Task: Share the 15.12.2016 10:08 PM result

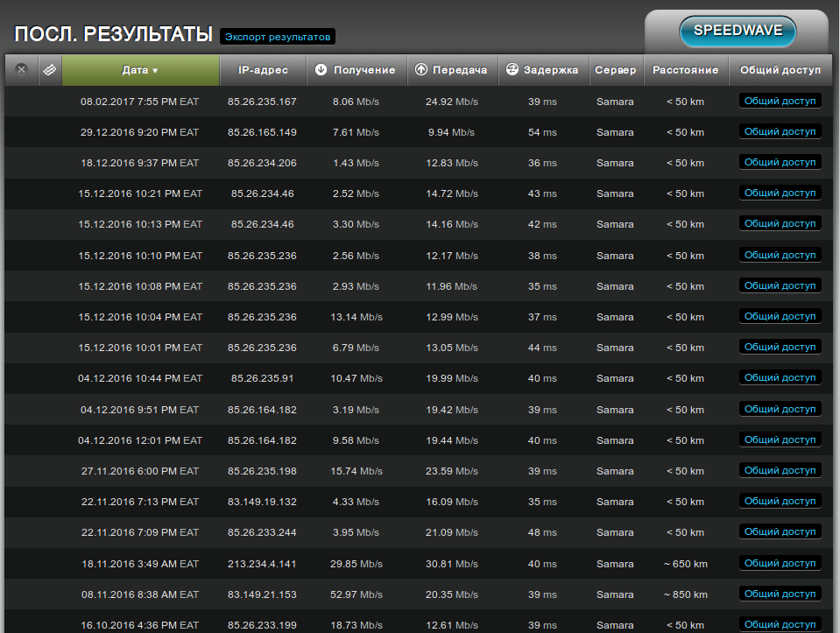Action: [780, 285]
